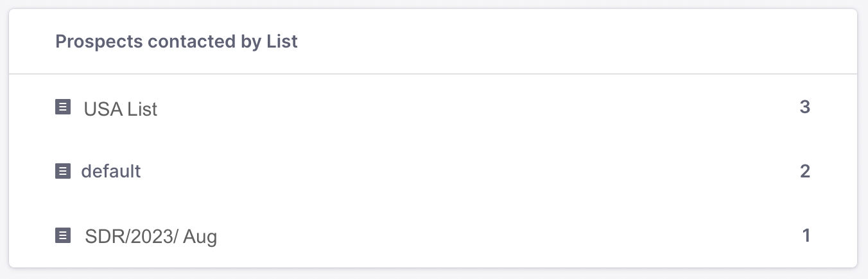Click the Prospects contacted by List heading

click(x=177, y=42)
